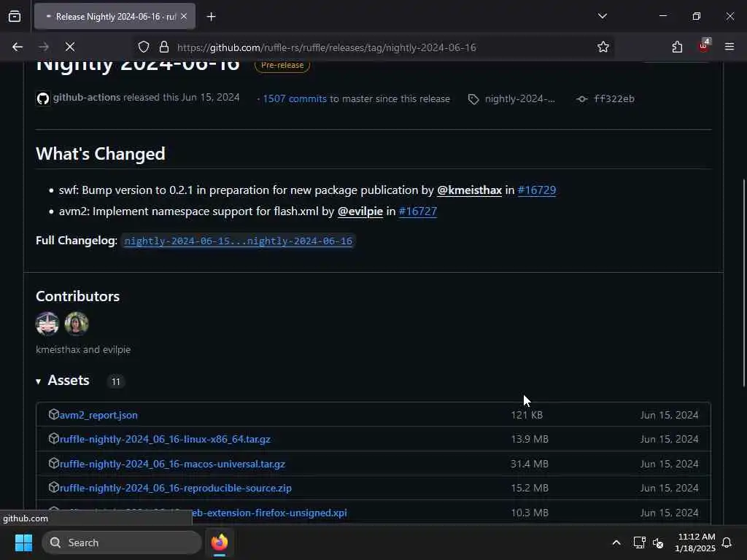Viewport: 747px width, 560px height.
Task: Click the '31.4 MB' size text
Action: (x=530, y=464)
